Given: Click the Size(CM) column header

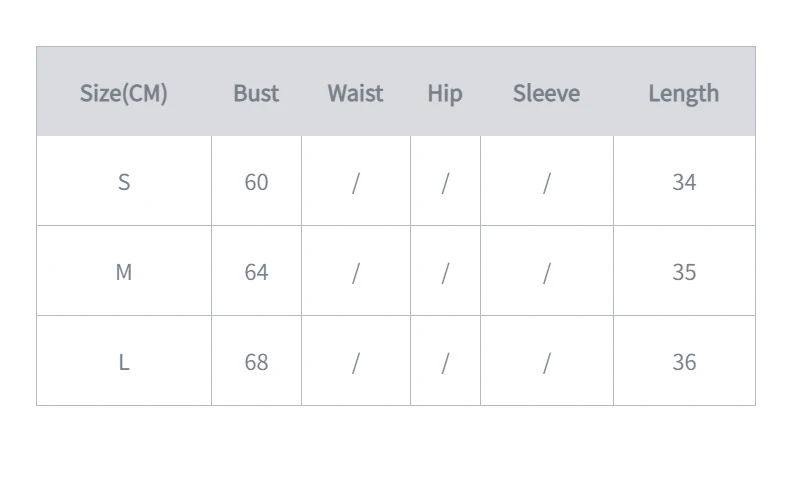Looking at the screenshot, I should pyautogui.click(x=123, y=93).
